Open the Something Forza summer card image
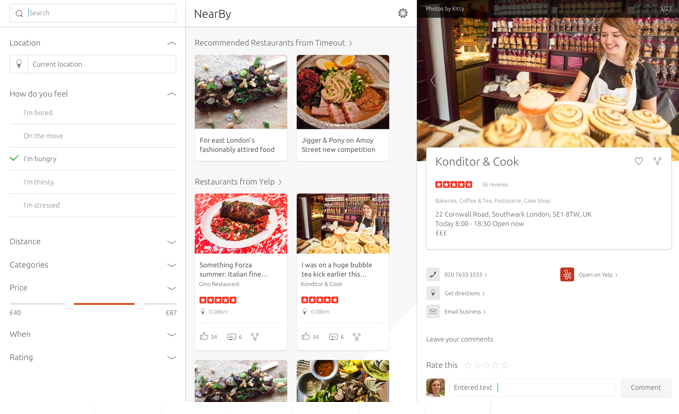Viewport: 679px width, 414px height. click(x=241, y=223)
